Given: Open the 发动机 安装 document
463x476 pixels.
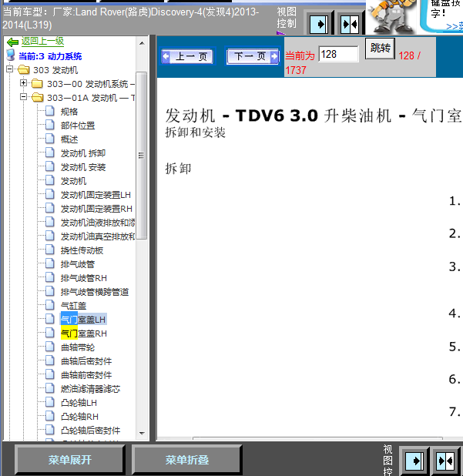Looking at the screenshot, I should (83, 167).
